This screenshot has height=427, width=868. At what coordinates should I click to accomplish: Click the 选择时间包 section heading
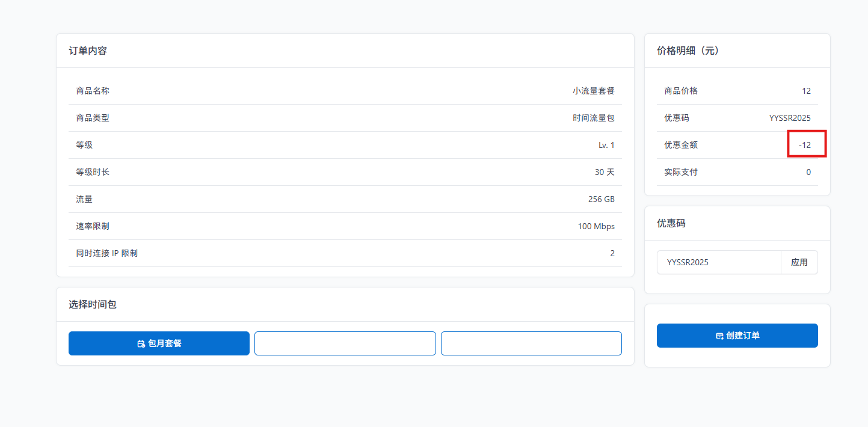93,304
